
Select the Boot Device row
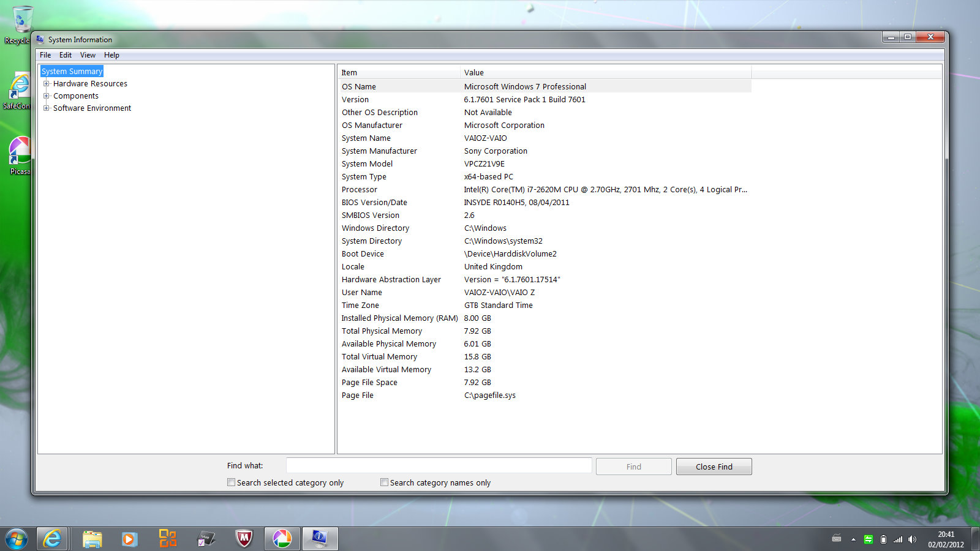[545, 253]
